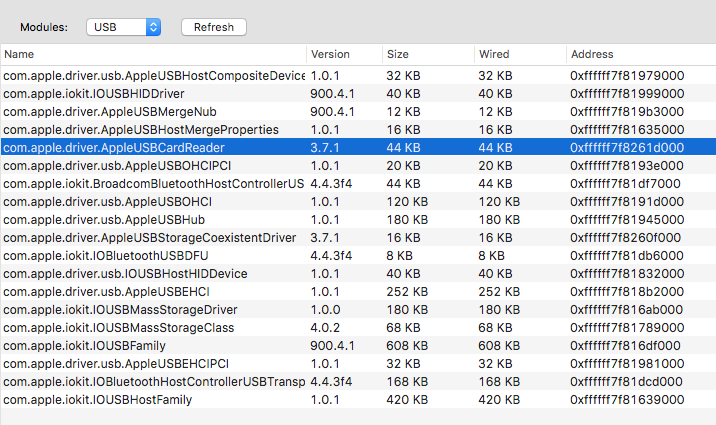The width and height of the screenshot is (716, 425).
Task: Select the com.apple.iokit.IOUSBHIDDriver row
Action: (358, 94)
